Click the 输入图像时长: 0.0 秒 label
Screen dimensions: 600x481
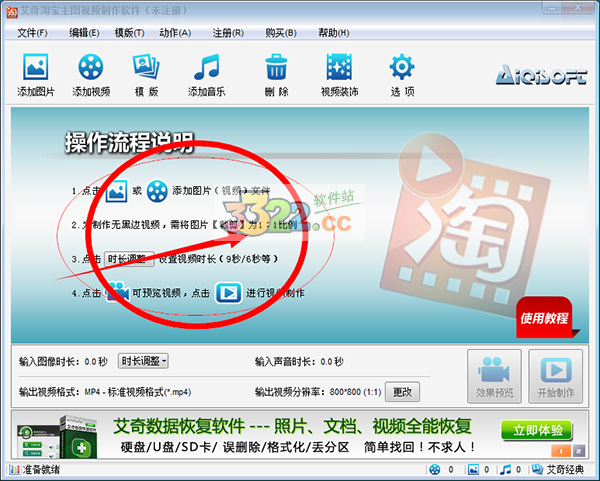pos(63,361)
